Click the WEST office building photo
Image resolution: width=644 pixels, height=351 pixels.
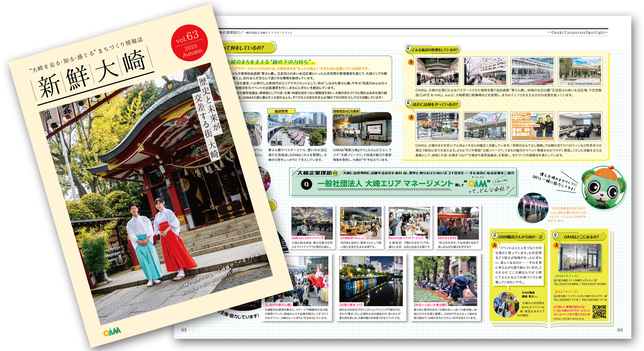pos(579,257)
